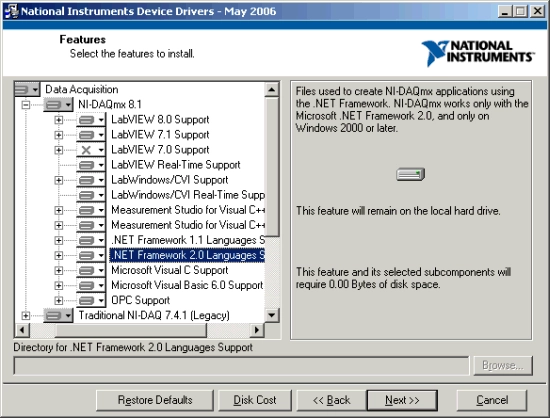Click the National Instruments logo

[478, 53]
